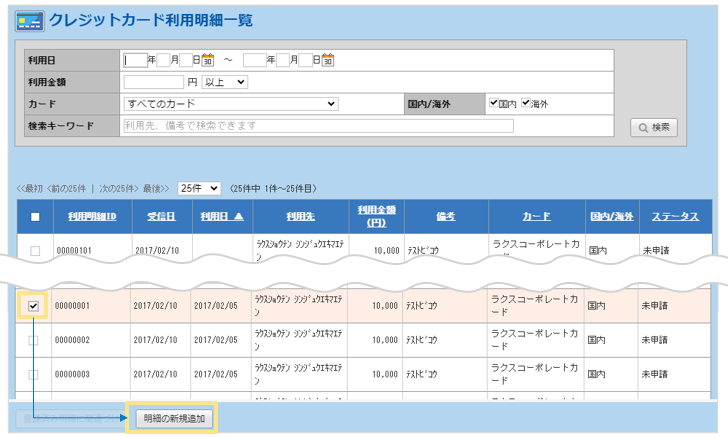
Task: Go to 次の25件 next page link
Action: click(118, 188)
